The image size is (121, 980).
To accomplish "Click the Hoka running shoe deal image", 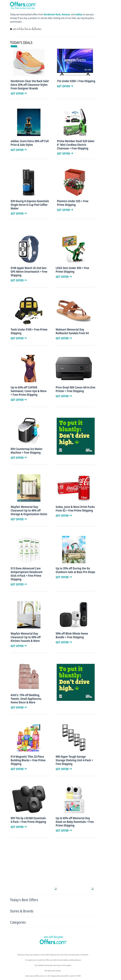I will (29, 62).
